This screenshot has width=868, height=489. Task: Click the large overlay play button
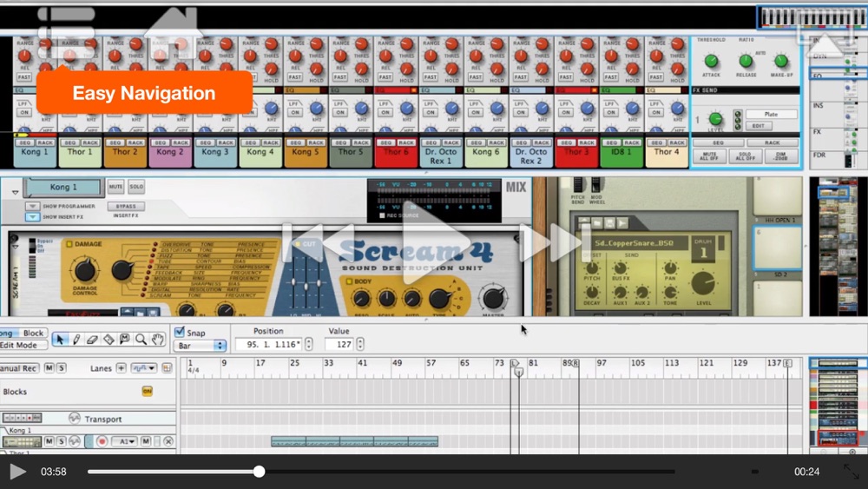[x=437, y=244]
